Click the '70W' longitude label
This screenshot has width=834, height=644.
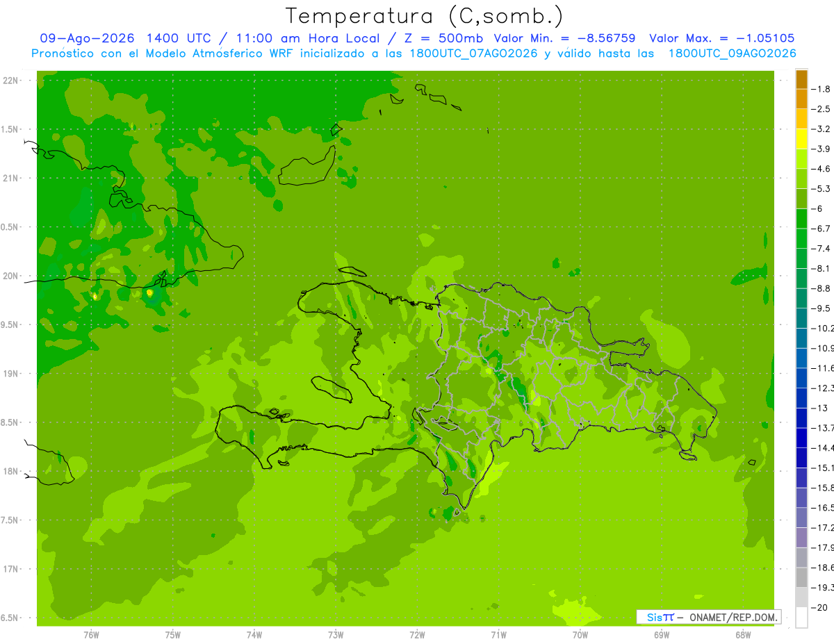coord(580,636)
